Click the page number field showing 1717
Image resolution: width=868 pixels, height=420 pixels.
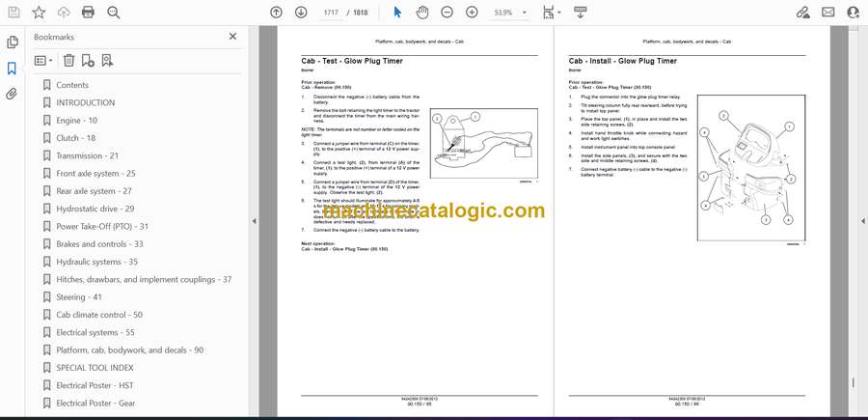pos(331,13)
